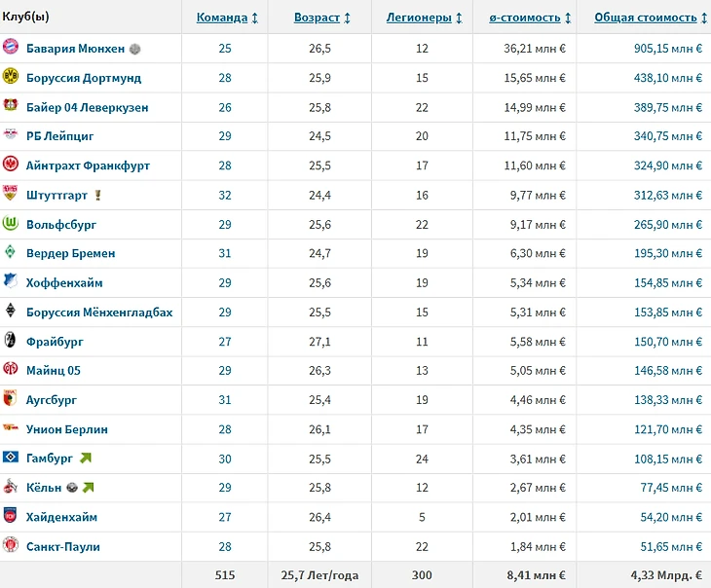The image size is (711, 588).
Task: Open the Вердер Бремен club link
Action: point(71,253)
